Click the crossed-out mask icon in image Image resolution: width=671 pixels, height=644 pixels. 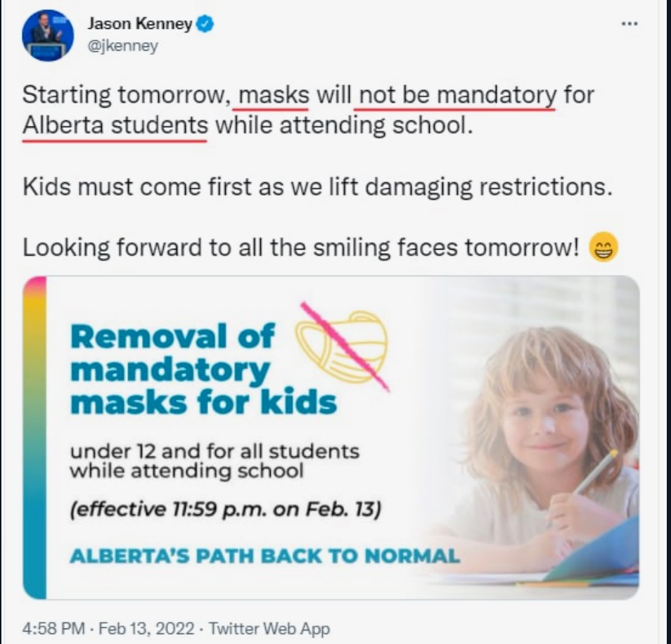click(x=343, y=347)
